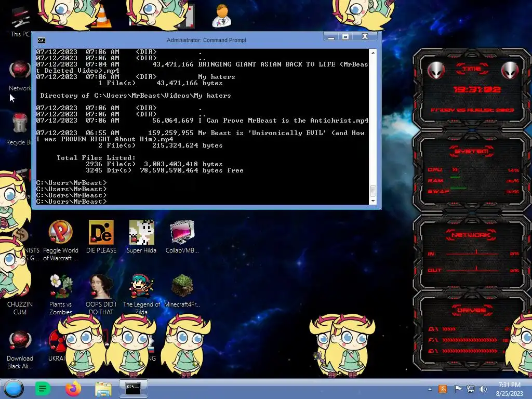Open the OOPS DID I DO THAT icon
The width and height of the screenshot is (532, 399).
click(x=101, y=294)
